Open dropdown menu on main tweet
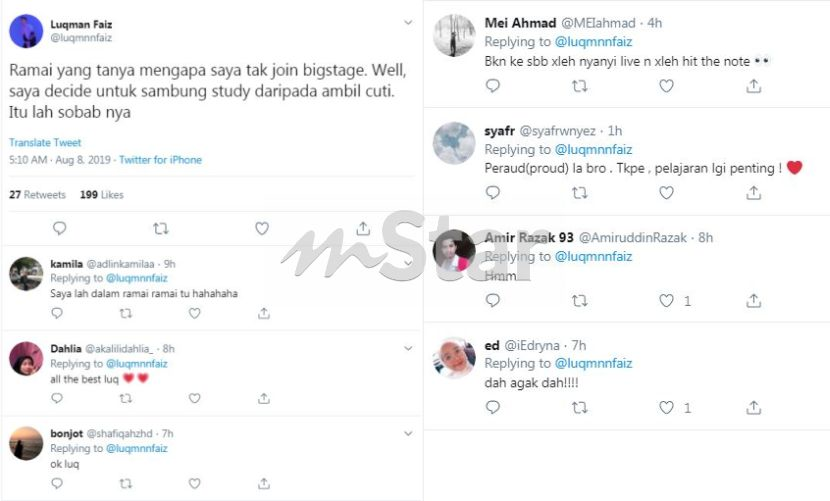 tap(408, 22)
